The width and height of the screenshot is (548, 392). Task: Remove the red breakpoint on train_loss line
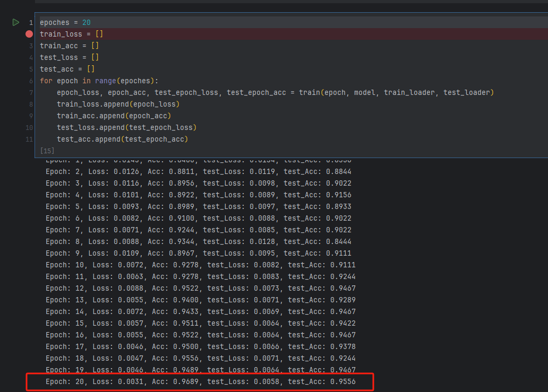[x=29, y=34]
